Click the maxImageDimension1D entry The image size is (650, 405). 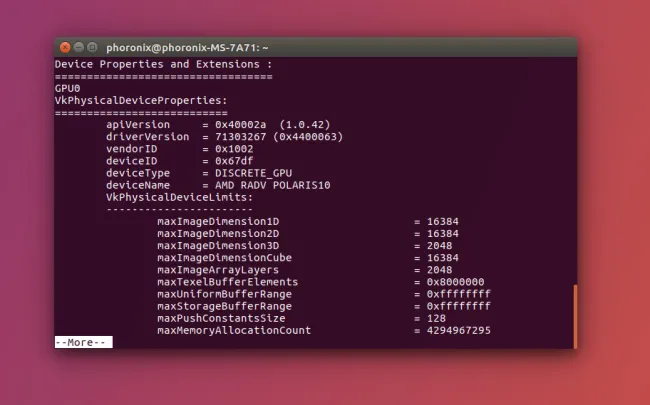pyautogui.click(x=219, y=221)
